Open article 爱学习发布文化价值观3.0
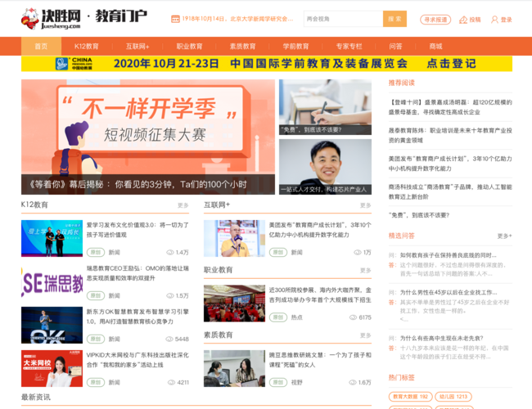532x409 pixels. tap(138, 230)
